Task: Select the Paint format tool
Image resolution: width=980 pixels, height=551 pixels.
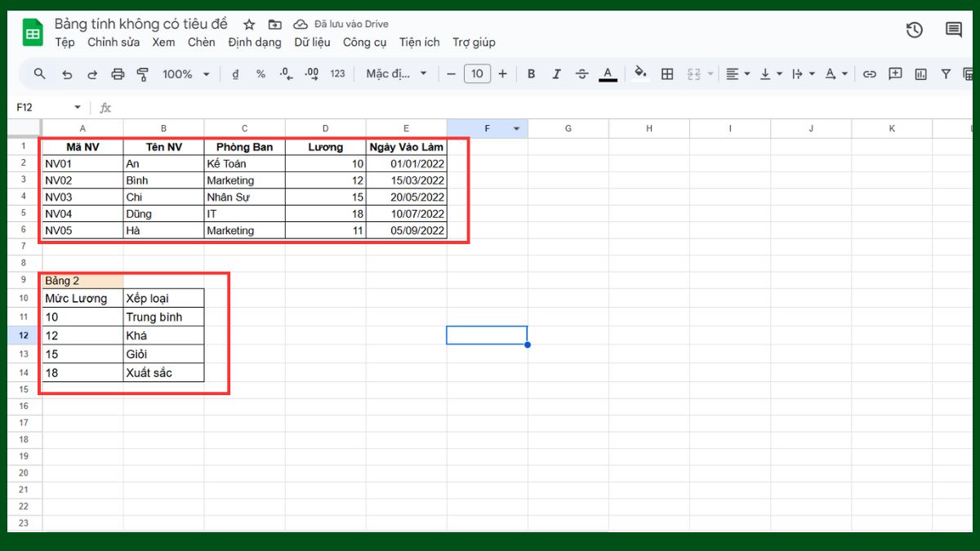Action: (x=143, y=73)
